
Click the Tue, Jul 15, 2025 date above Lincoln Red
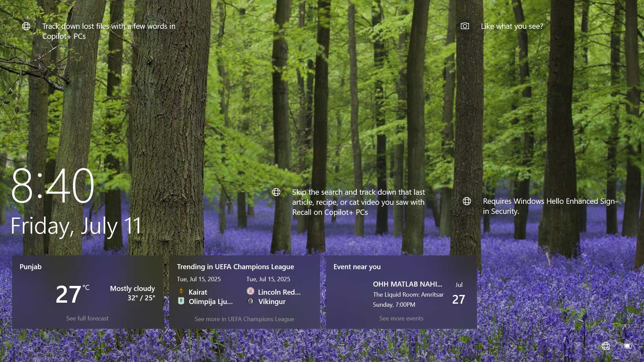pos(268,279)
